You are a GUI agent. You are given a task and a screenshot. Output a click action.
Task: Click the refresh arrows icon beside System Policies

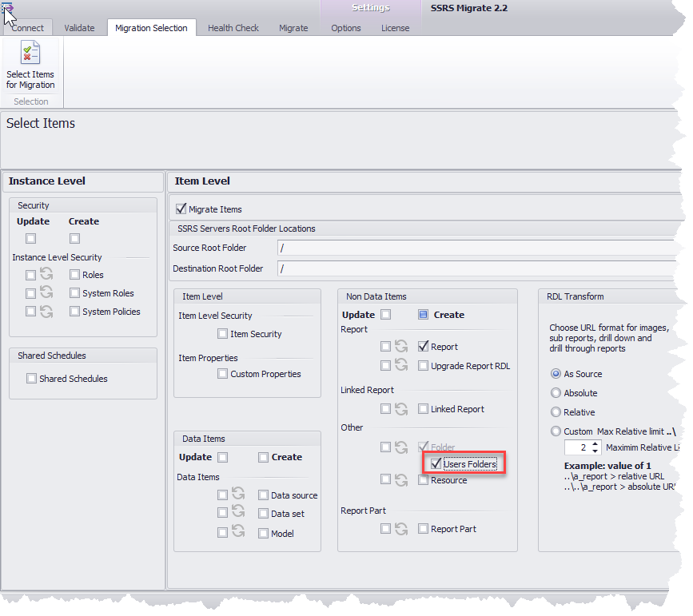click(46, 311)
